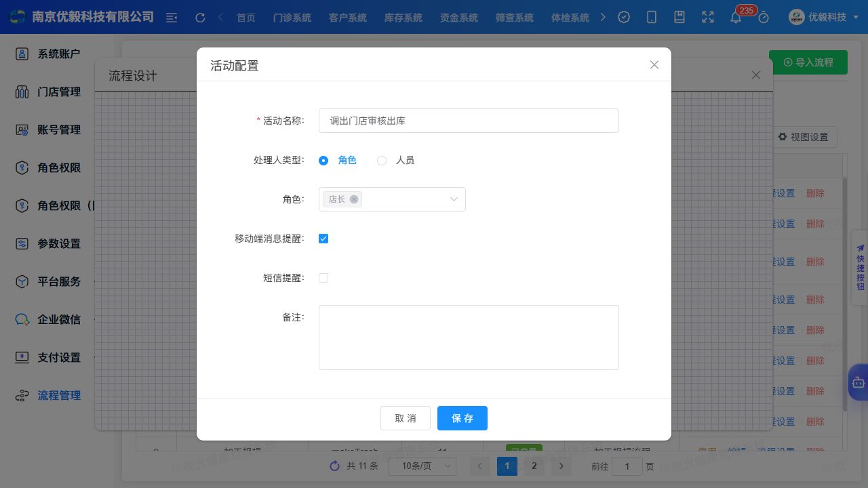Click the 门店管理 sidebar icon

pyautogui.click(x=22, y=91)
